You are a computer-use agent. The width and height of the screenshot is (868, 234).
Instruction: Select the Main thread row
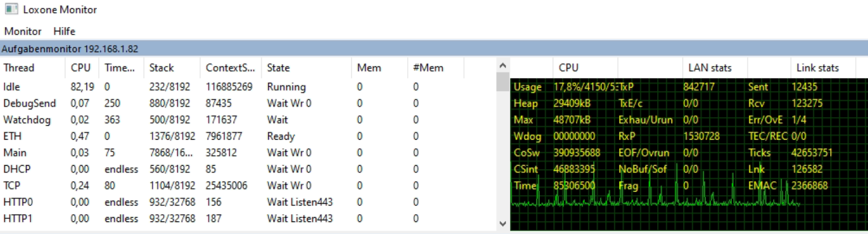pos(248,153)
